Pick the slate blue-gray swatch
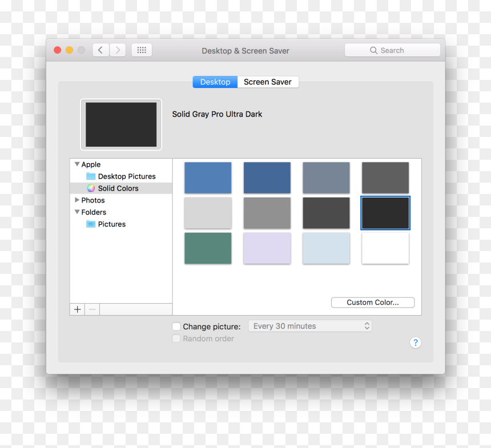Viewport: 491px width, 448px height. (327, 178)
